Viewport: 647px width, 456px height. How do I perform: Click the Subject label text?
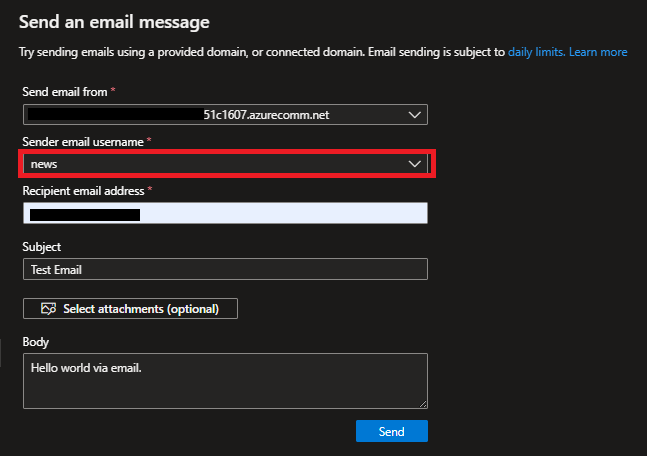[x=42, y=246]
